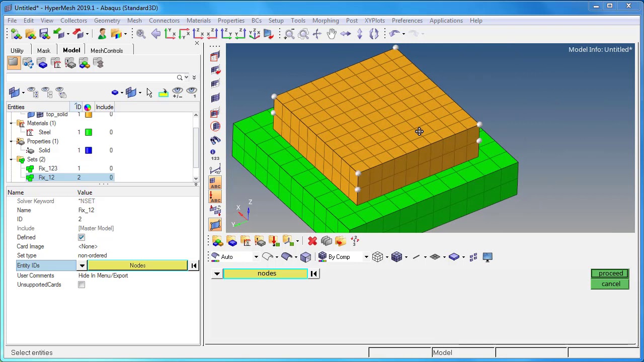Click the first eye visibility filter icon
644x362 pixels.
click(x=32, y=92)
